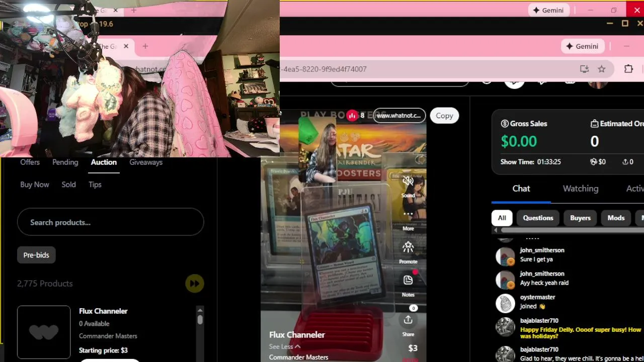
Task: Open the Flux Channeler title in product list
Action: pos(103,311)
